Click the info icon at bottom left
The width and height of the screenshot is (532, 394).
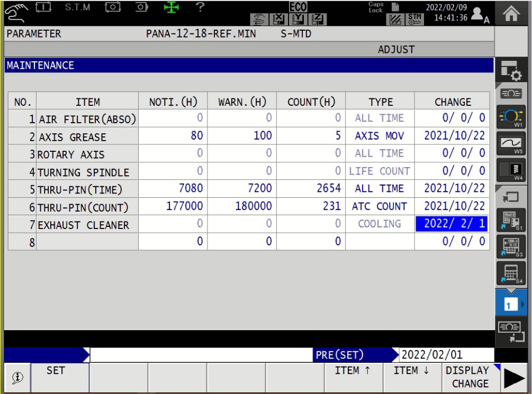coord(17,378)
